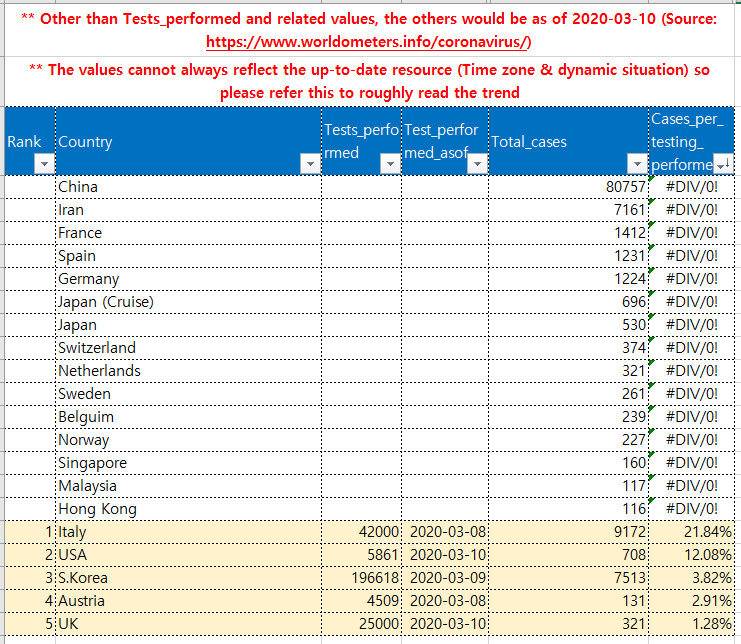Screen dimensions: 741x644
Task: Select the Italy country cell
Action: tap(189, 532)
